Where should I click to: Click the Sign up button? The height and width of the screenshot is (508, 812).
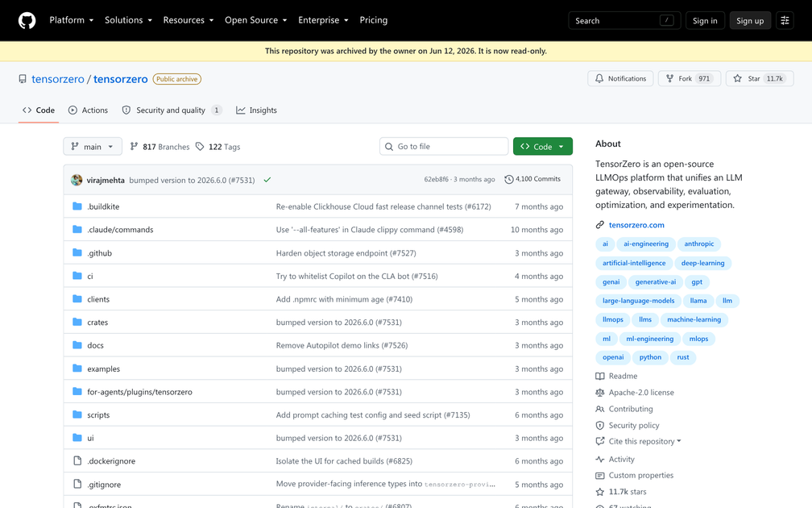(750, 21)
